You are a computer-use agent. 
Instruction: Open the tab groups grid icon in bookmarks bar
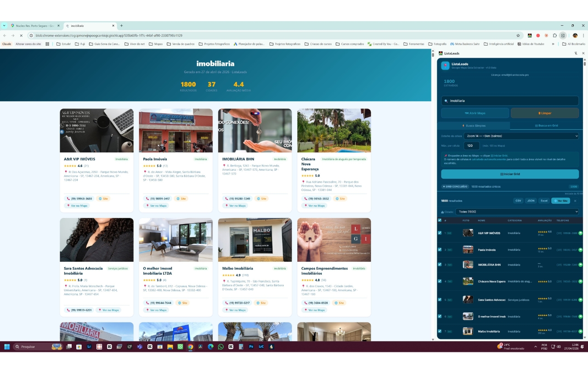click(47, 44)
